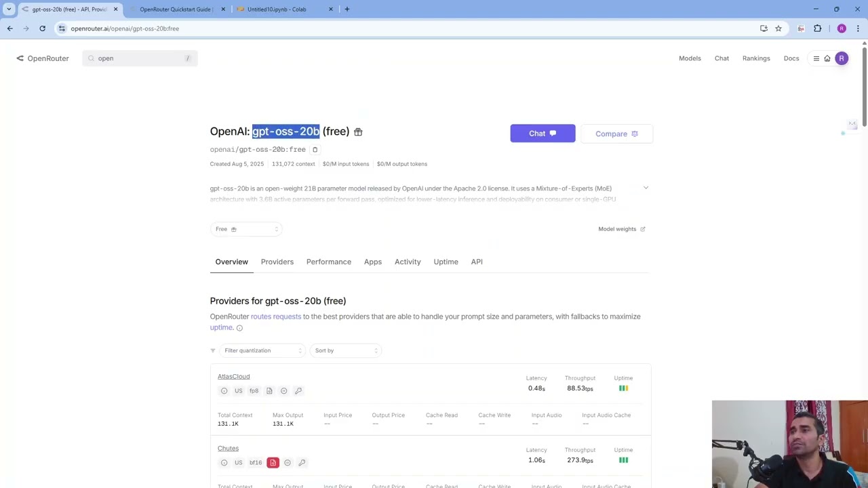The height and width of the screenshot is (488, 868).
Task: View site information icon in the address bar
Action: point(62,28)
